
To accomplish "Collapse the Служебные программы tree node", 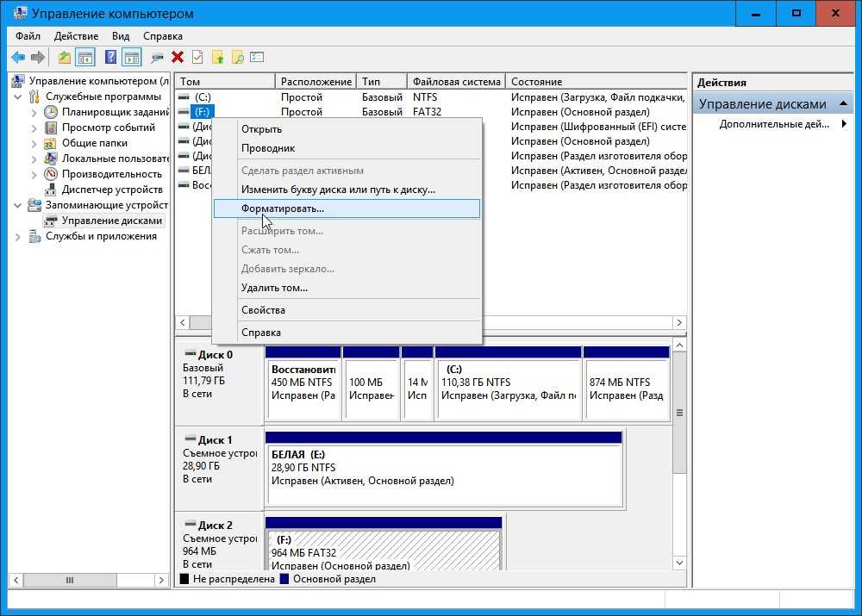I will [18, 96].
